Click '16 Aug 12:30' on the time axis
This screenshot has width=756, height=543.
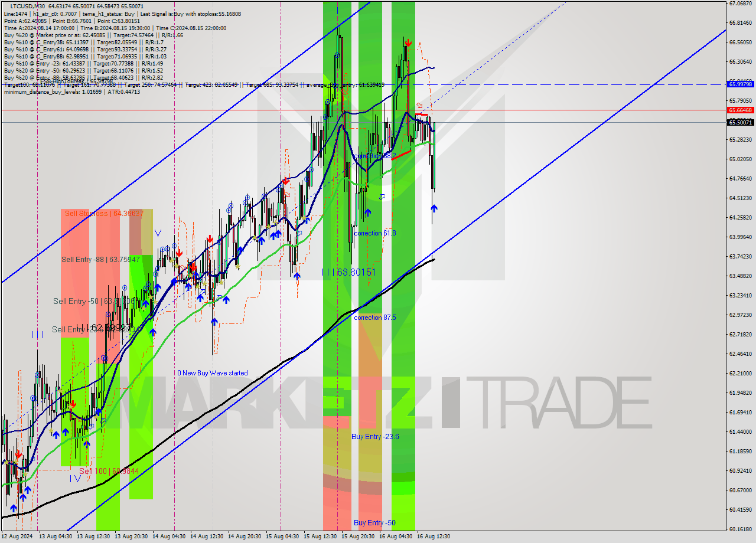[434, 537]
